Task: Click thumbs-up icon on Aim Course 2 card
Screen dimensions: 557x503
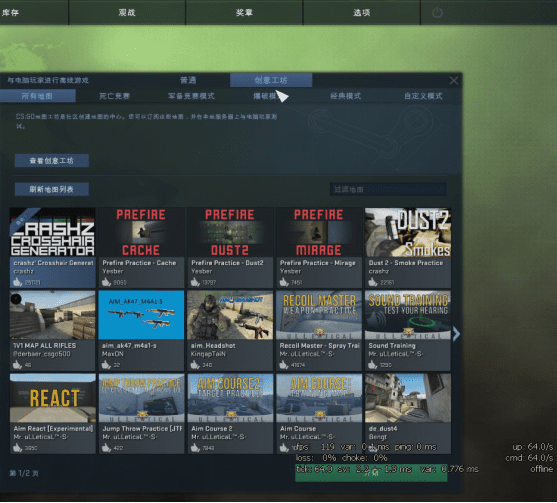Action: (195, 448)
